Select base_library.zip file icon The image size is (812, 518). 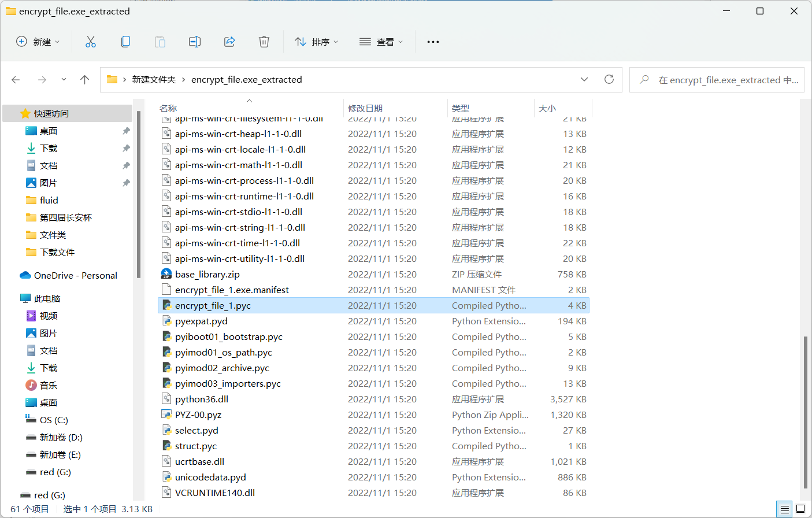pos(166,274)
